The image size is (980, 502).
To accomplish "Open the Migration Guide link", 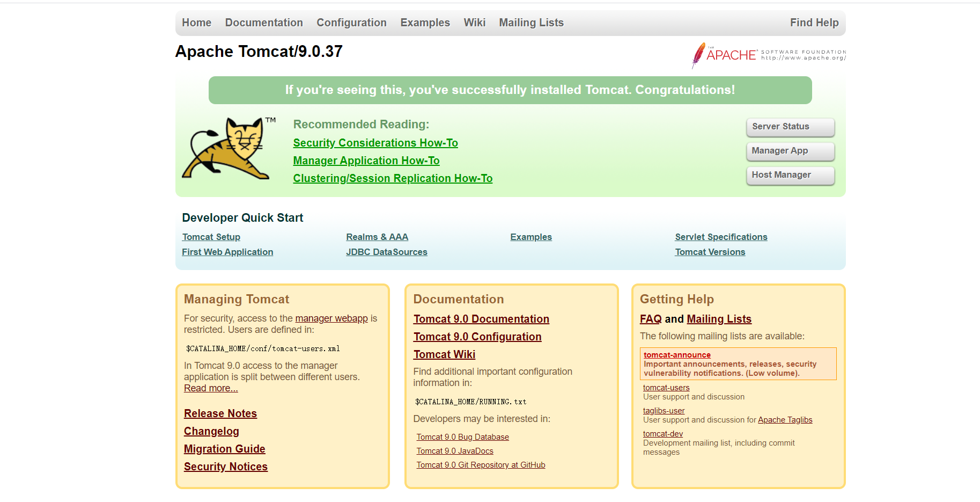I will pyautogui.click(x=225, y=449).
